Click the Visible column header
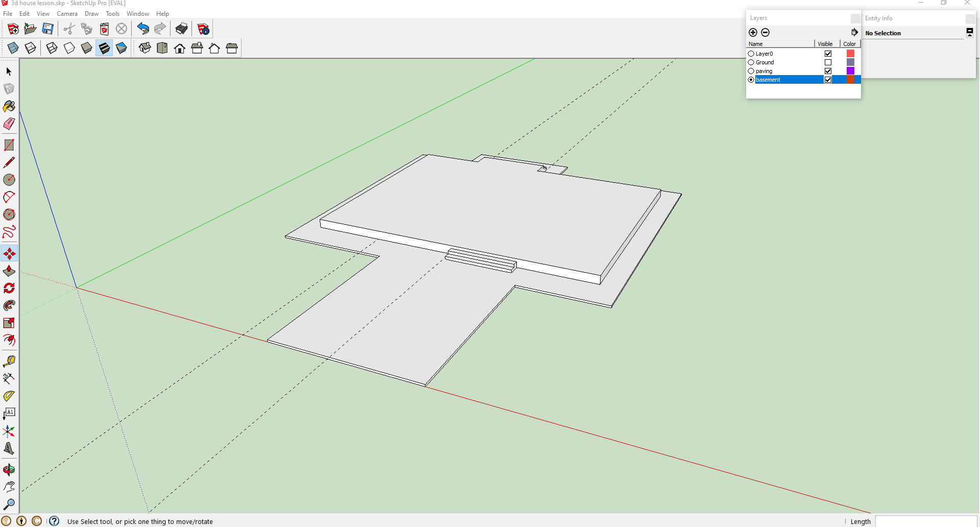The height and width of the screenshot is (527, 980). [x=827, y=44]
